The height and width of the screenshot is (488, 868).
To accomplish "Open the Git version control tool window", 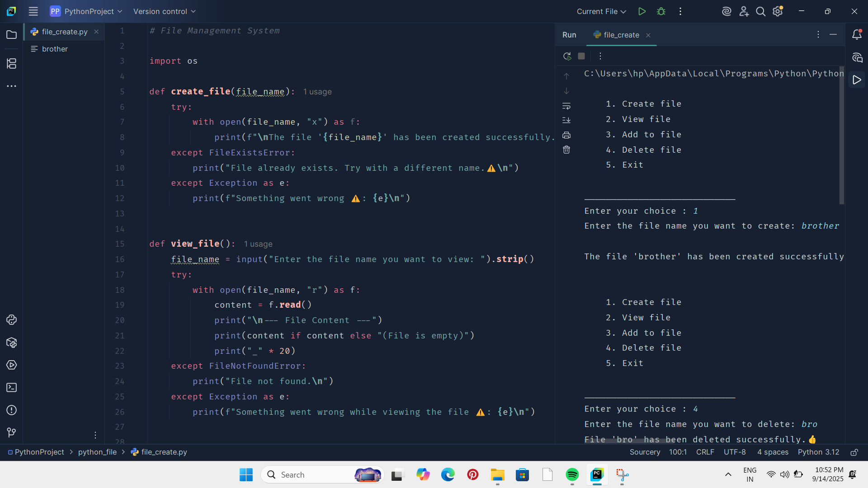I will (11, 432).
